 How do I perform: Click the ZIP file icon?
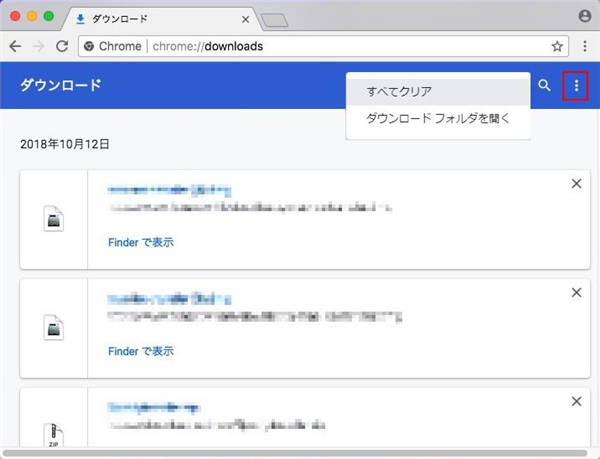pyautogui.click(x=54, y=436)
